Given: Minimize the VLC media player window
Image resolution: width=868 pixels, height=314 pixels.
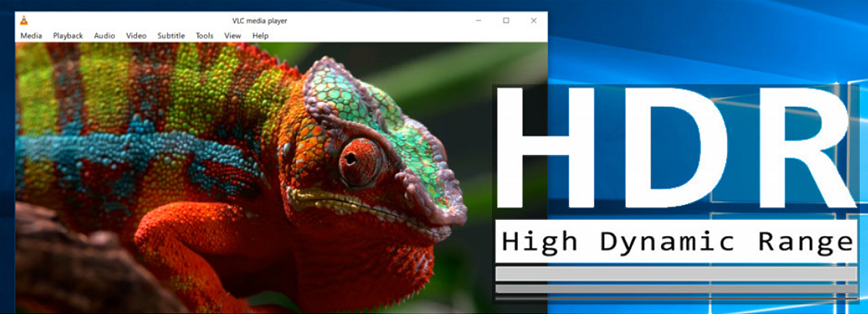Looking at the screenshot, I should point(479,20).
